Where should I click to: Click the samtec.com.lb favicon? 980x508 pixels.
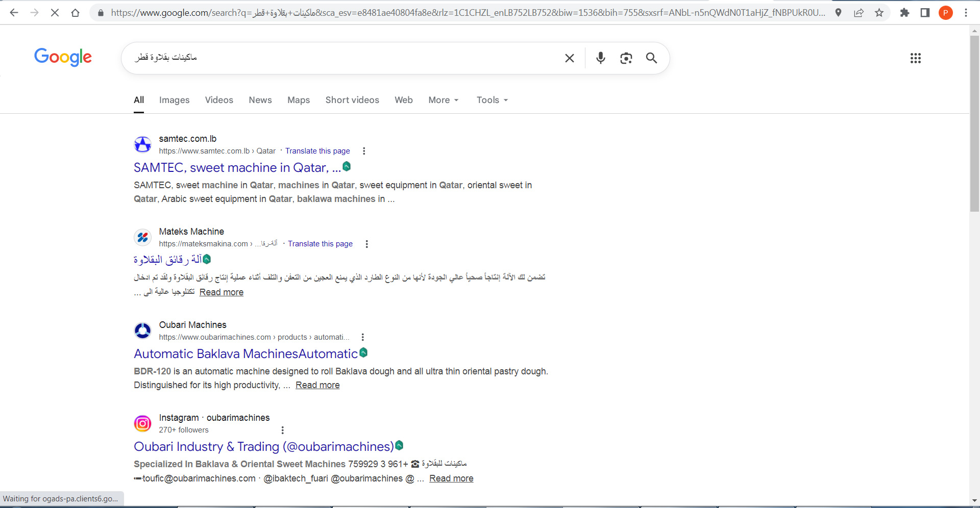pos(143,144)
